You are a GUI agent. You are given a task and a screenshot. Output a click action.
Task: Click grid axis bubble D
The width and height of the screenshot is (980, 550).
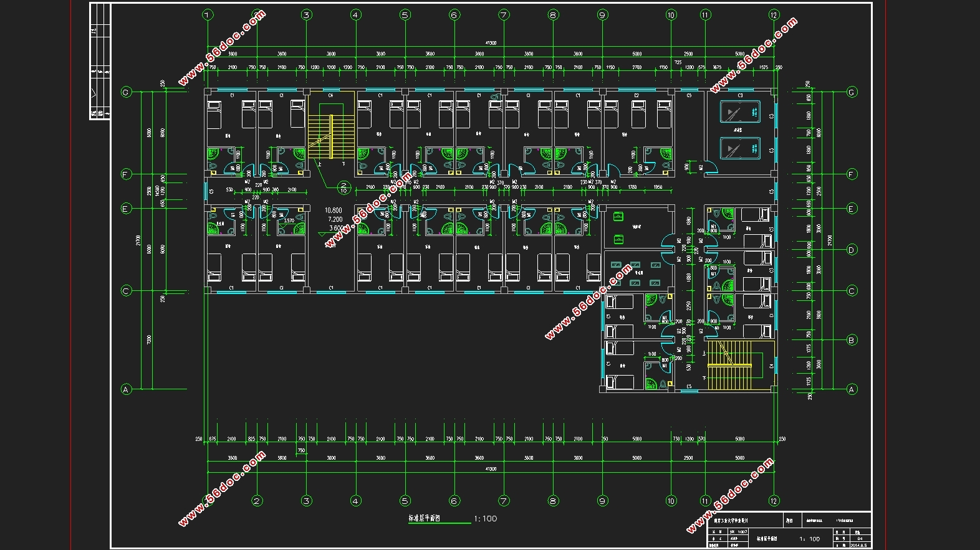point(852,250)
